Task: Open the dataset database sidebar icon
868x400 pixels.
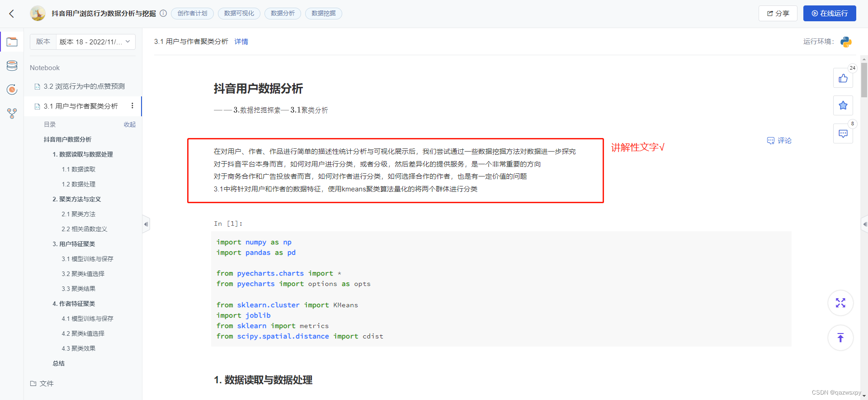Action: tap(12, 66)
